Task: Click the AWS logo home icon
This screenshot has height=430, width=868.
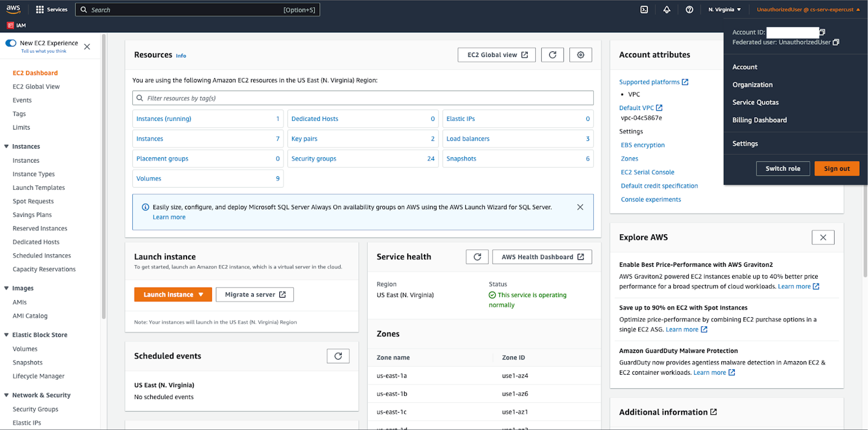Action: pos(13,9)
